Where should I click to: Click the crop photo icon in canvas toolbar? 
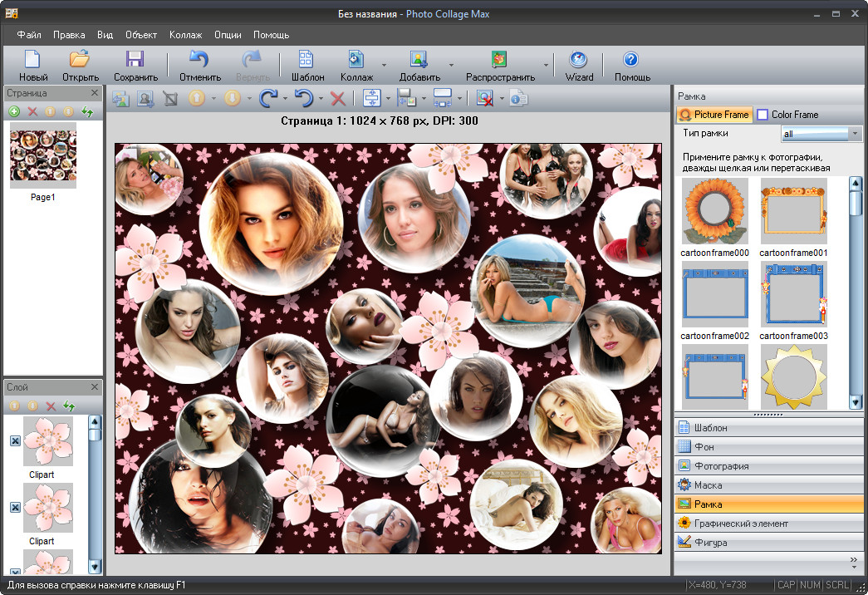[170, 98]
